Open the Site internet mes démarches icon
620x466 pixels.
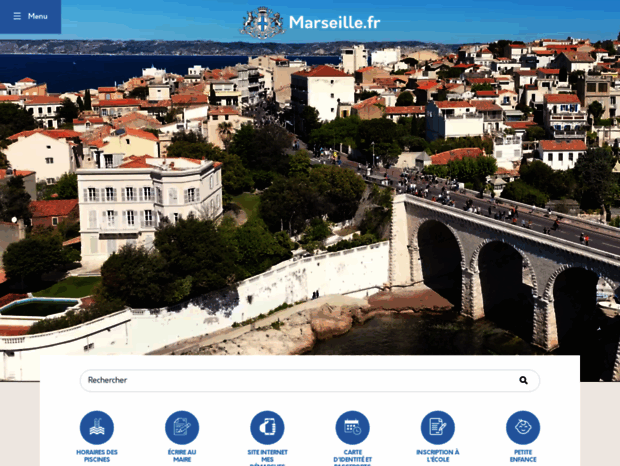point(267,428)
